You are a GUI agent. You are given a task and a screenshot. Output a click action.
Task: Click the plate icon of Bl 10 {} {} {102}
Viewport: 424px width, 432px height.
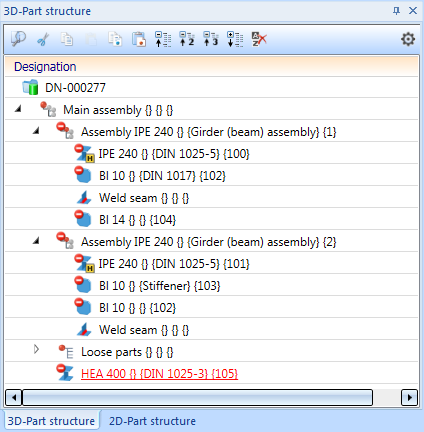(x=83, y=307)
